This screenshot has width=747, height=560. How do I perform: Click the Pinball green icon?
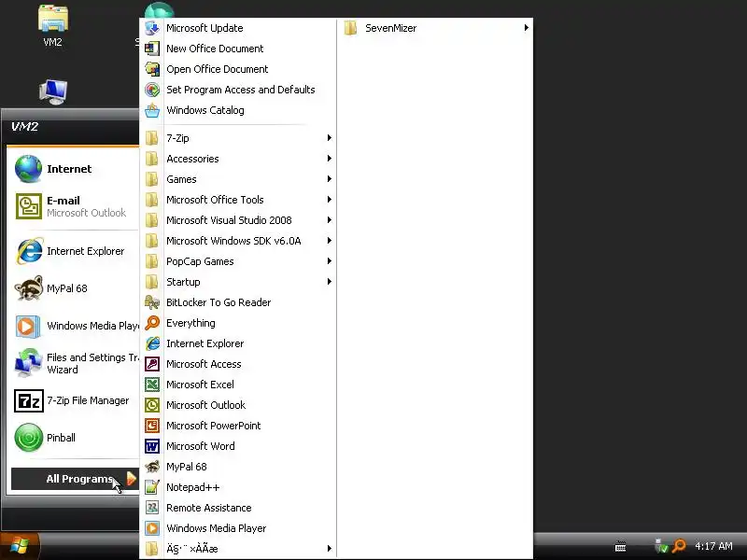[29, 437]
